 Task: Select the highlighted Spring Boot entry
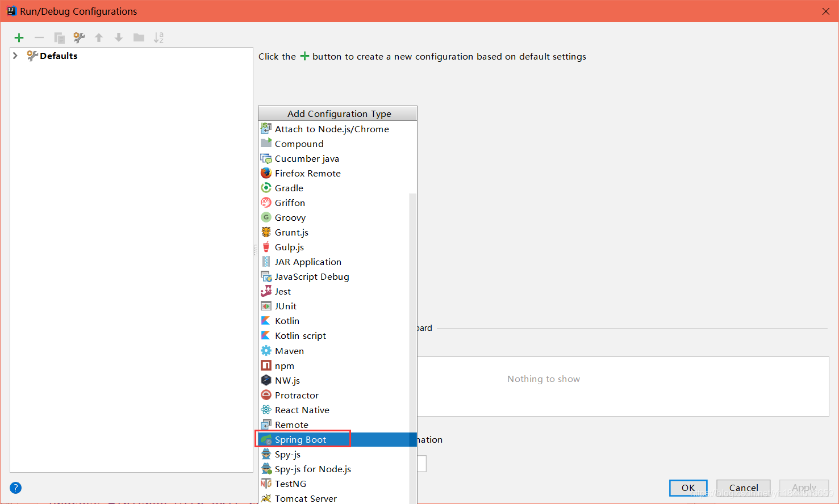pos(337,439)
